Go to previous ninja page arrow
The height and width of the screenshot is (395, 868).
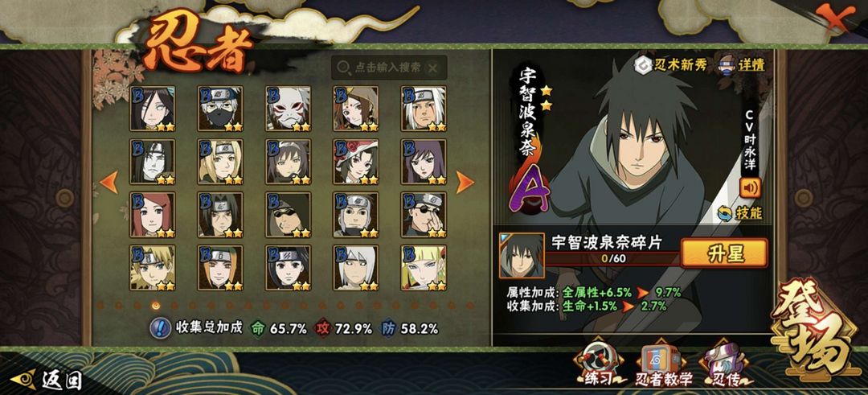click(109, 183)
